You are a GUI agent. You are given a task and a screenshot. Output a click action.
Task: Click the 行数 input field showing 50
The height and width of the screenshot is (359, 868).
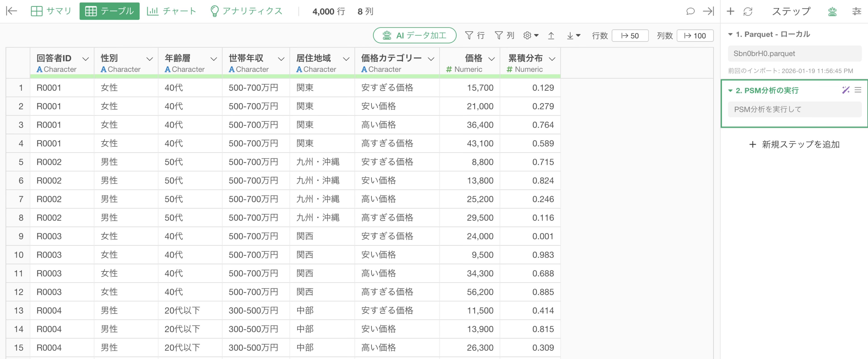tap(630, 36)
